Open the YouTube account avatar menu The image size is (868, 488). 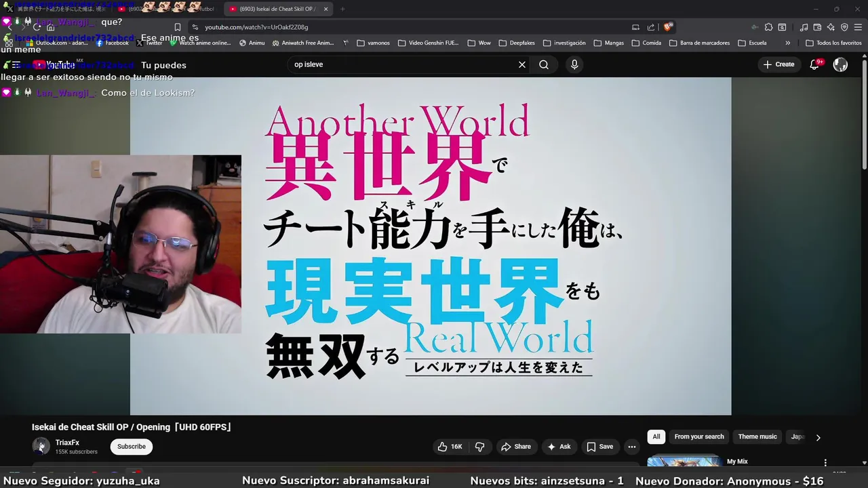pos(840,64)
